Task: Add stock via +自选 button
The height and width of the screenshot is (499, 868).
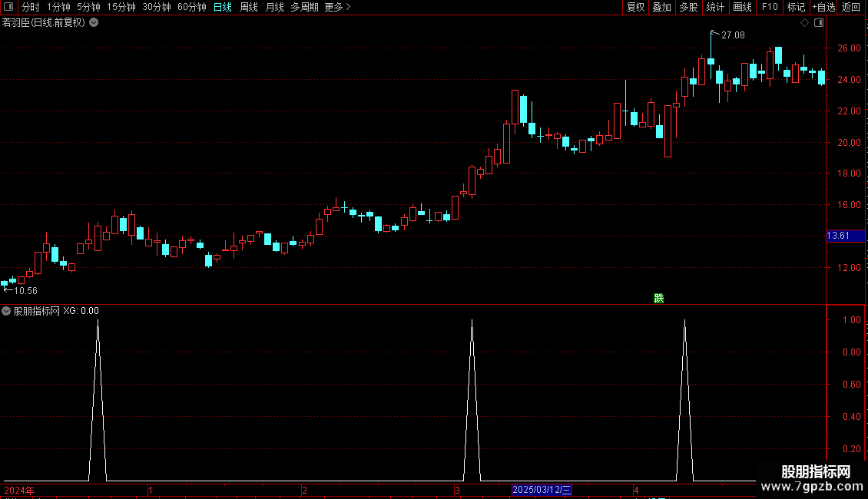Action: pyautogui.click(x=823, y=7)
